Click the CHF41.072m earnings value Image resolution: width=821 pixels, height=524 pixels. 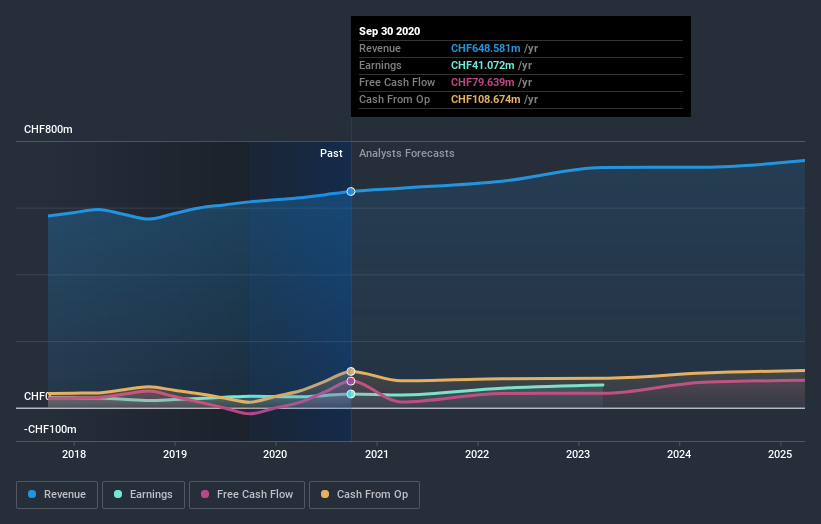coord(483,65)
